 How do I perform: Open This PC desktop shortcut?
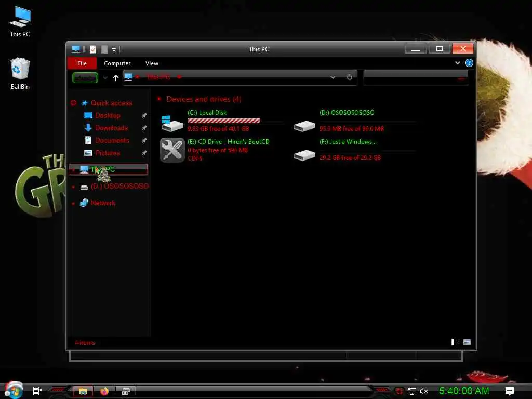(20, 21)
